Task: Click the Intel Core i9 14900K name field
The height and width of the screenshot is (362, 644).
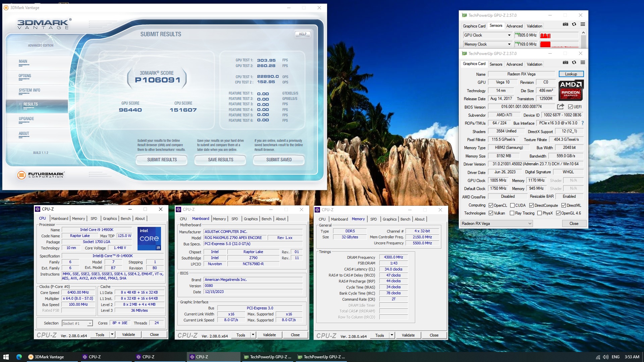Action: click(97, 230)
